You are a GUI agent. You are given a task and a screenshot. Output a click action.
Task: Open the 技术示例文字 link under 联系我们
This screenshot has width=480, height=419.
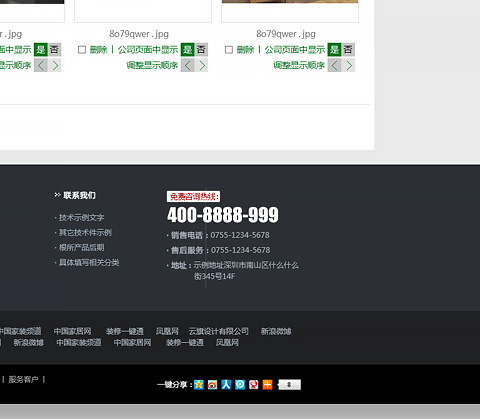coord(81,218)
